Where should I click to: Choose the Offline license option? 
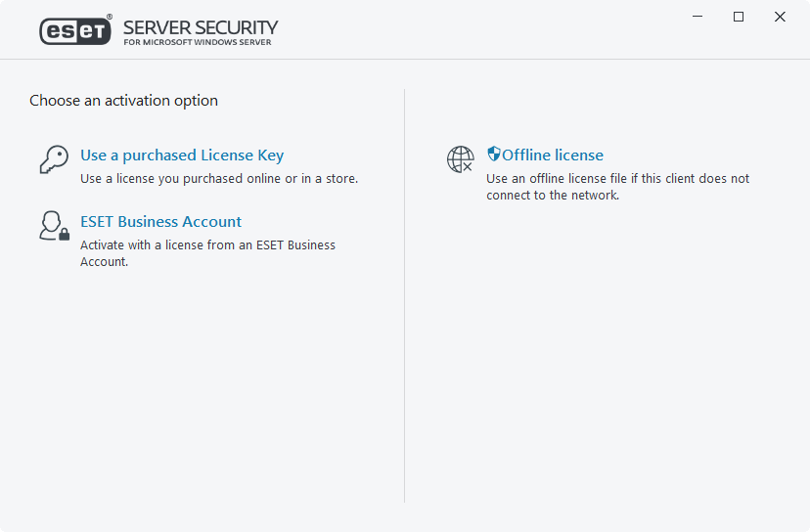[553, 155]
